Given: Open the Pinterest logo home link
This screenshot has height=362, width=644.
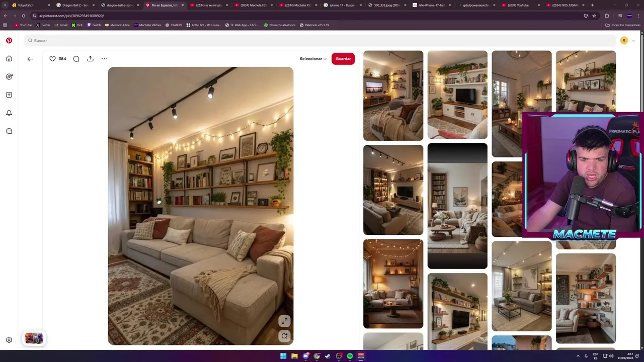Looking at the screenshot, I should coord(9,41).
